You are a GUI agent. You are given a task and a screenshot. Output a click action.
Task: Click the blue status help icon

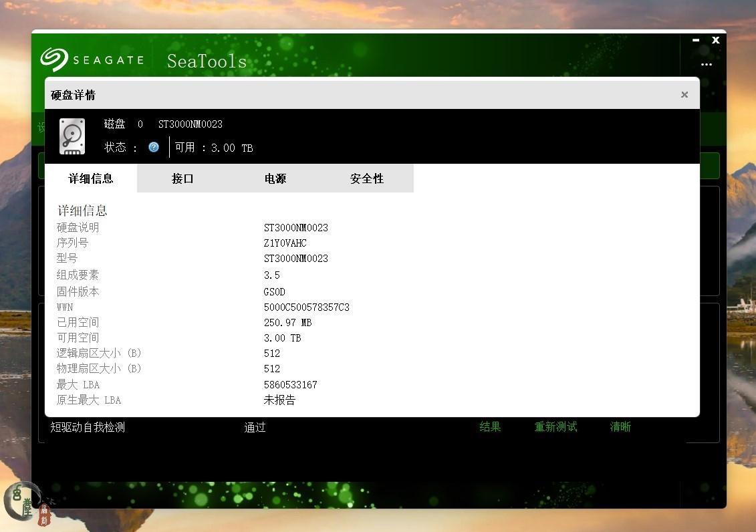(x=153, y=148)
